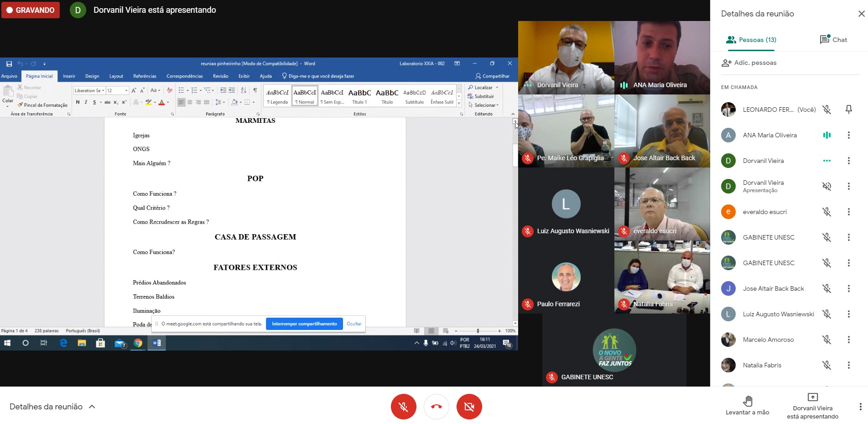The image size is (868, 424).
Task: Pin LEONARDO FER participant with pin icon
Action: click(x=848, y=110)
